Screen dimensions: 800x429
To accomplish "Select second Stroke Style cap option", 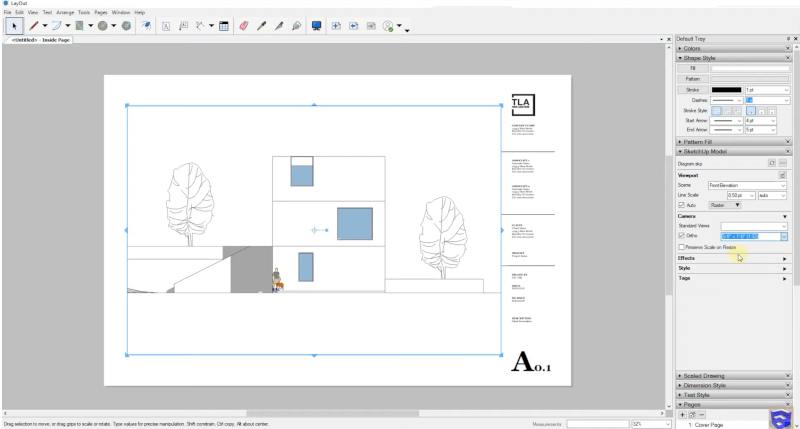I will pyautogui.click(x=762, y=111).
